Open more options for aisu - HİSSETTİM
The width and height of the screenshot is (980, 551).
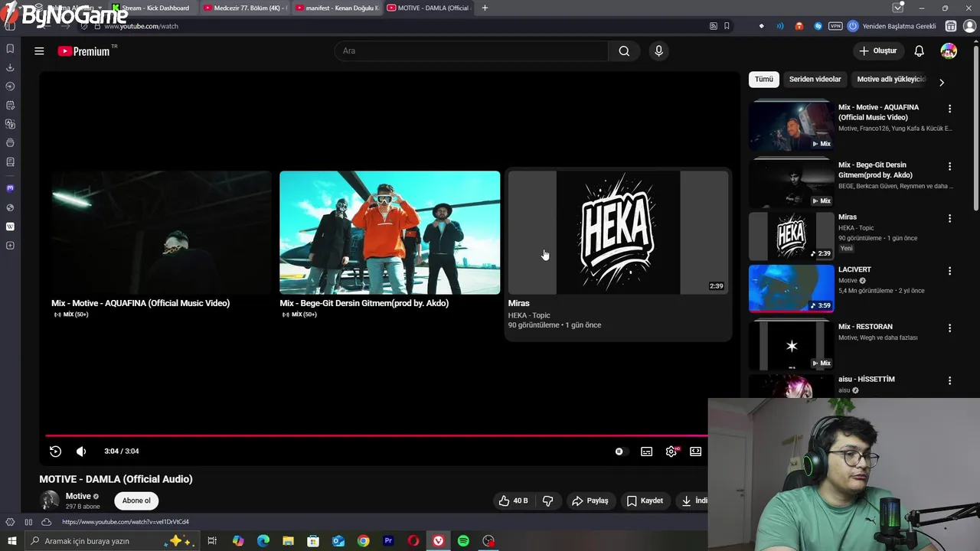click(x=949, y=380)
